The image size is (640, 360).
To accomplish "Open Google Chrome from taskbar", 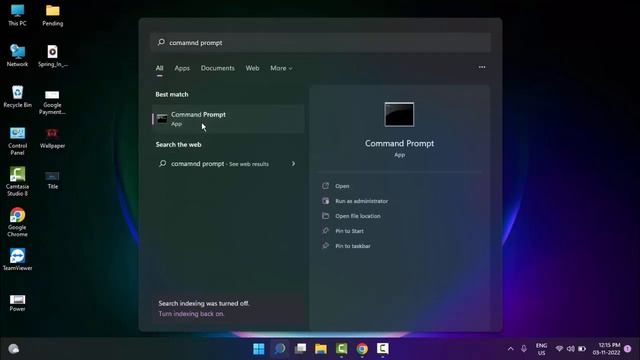I will coord(362,349).
